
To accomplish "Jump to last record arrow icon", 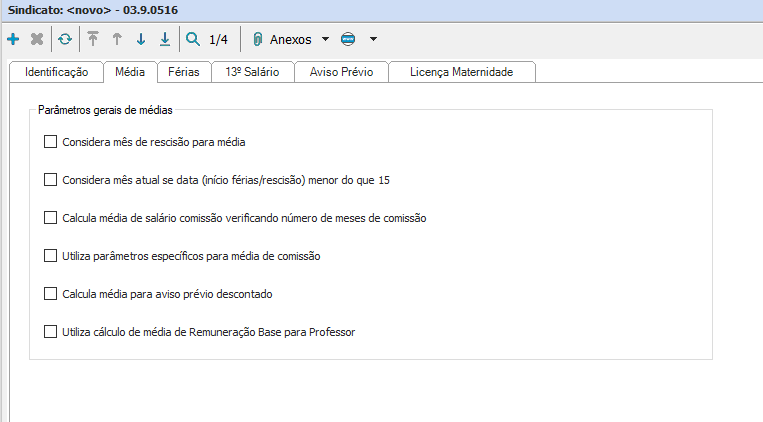I will [165, 40].
